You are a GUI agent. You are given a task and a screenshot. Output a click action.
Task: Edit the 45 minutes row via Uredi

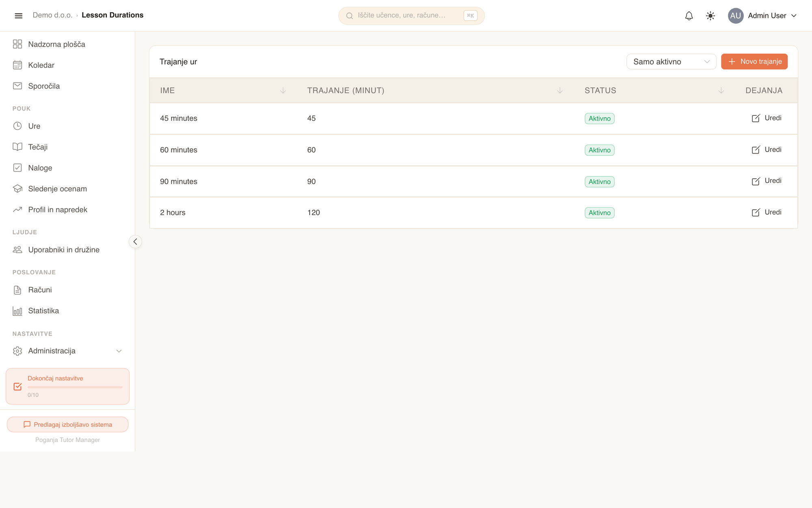pos(767,118)
